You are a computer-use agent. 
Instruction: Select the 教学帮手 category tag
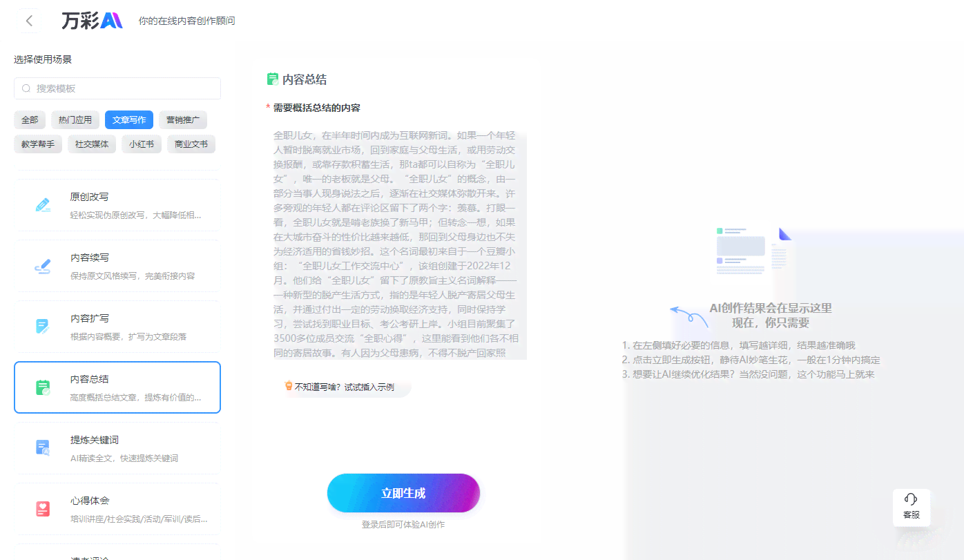point(38,144)
